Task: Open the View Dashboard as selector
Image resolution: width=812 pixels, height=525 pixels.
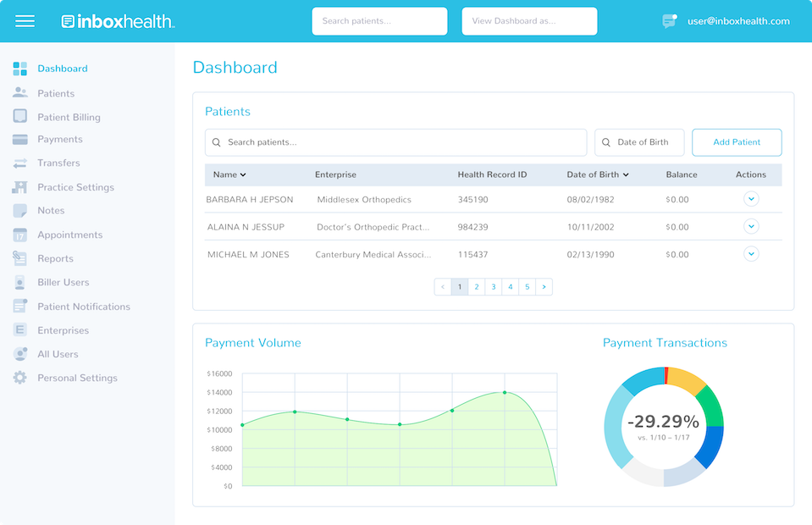Action: (x=529, y=21)
